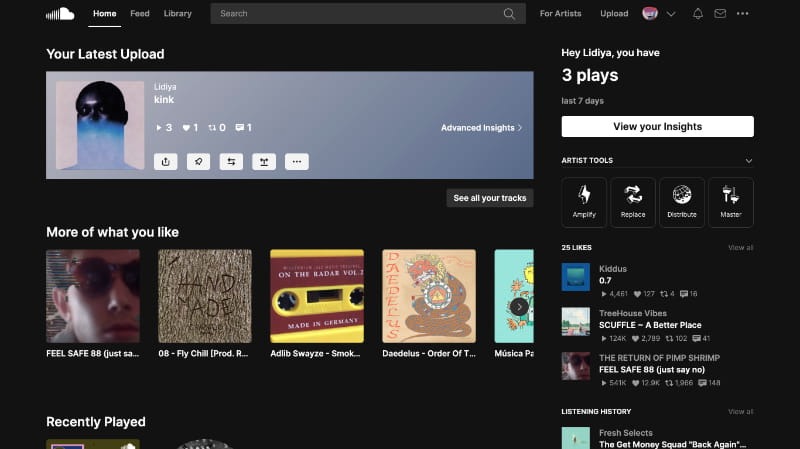Switch to the Feed tab
This screenshot has height=449, width=800.
click(x=140, y=14)
